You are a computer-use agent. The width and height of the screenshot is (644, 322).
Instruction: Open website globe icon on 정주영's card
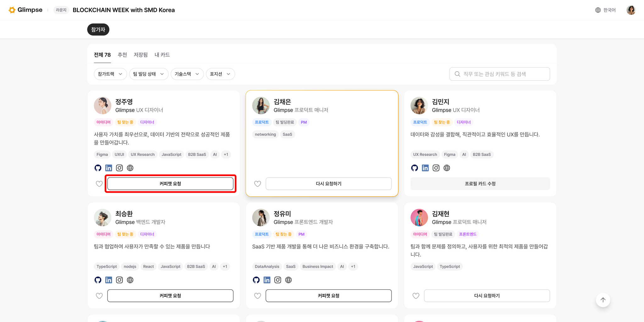pos(130,168)
